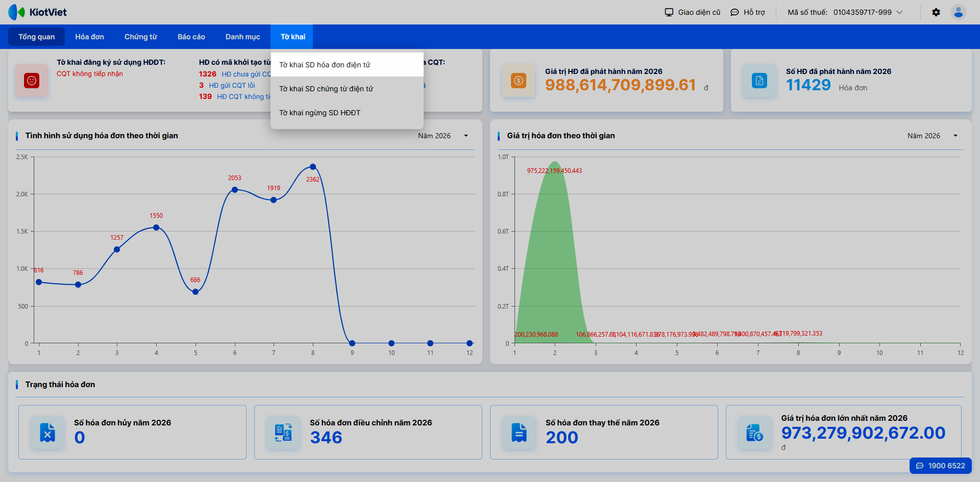Click the red sad-face status icon

32,81
